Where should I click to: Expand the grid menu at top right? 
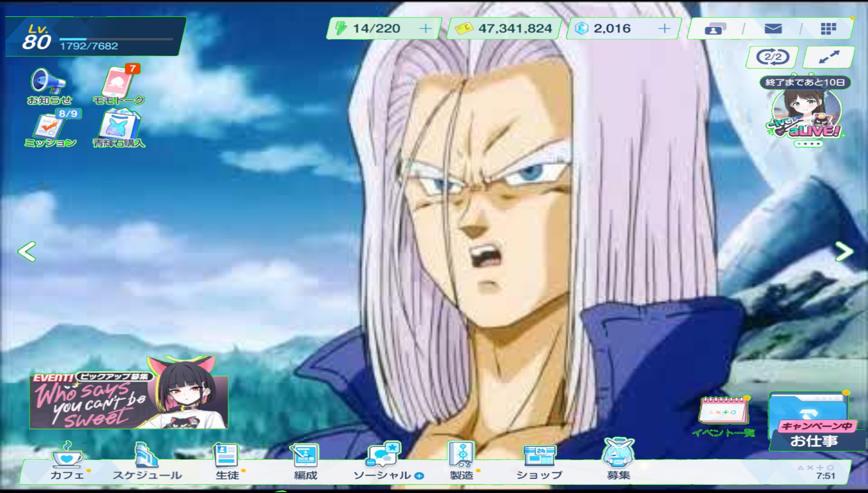[x=828, y=29]
